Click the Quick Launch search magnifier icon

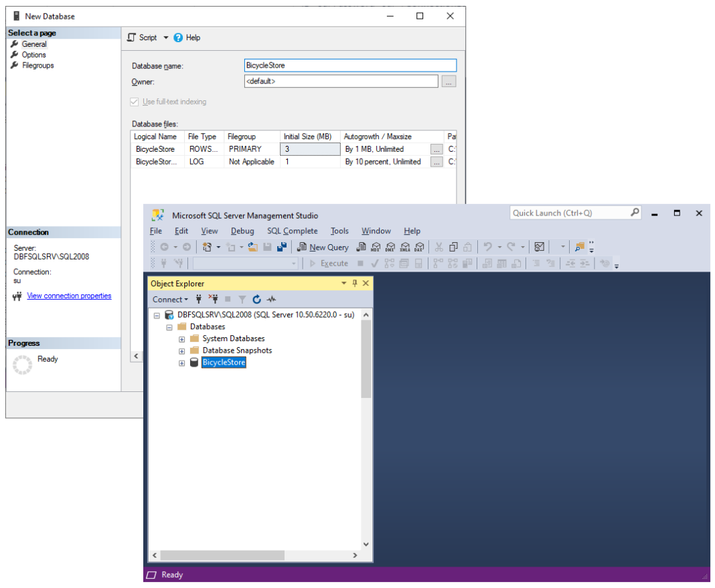pos(634,213)
